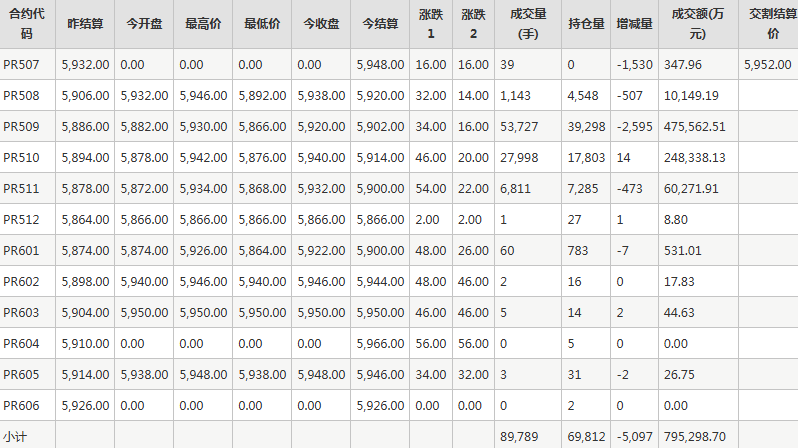Select contract code PR512

pos(21,220)
